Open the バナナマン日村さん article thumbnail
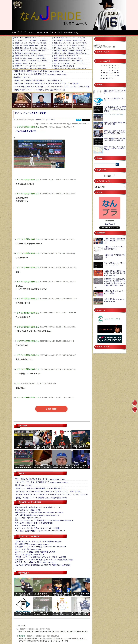Viewport: 138px width, 644px height. tap(42, 100)
